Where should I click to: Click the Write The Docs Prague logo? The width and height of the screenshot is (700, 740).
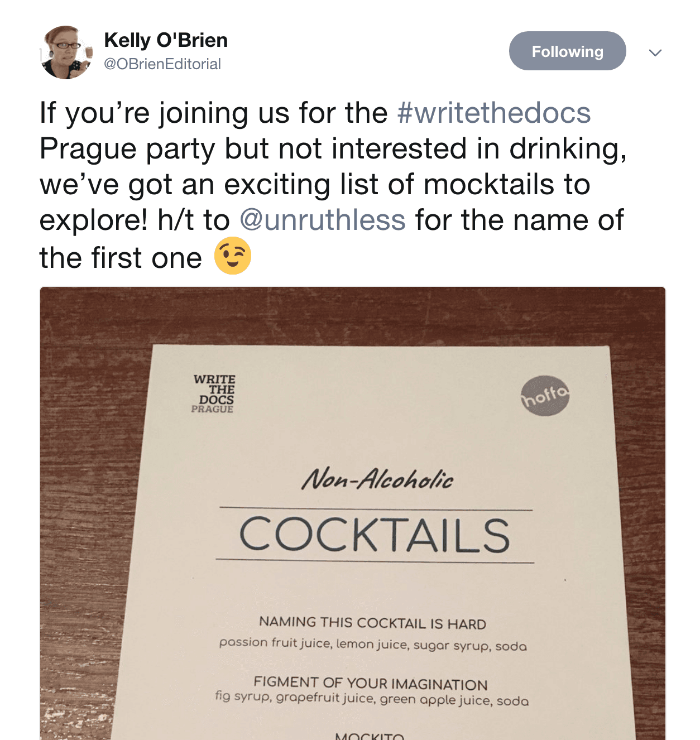(213, 393)
